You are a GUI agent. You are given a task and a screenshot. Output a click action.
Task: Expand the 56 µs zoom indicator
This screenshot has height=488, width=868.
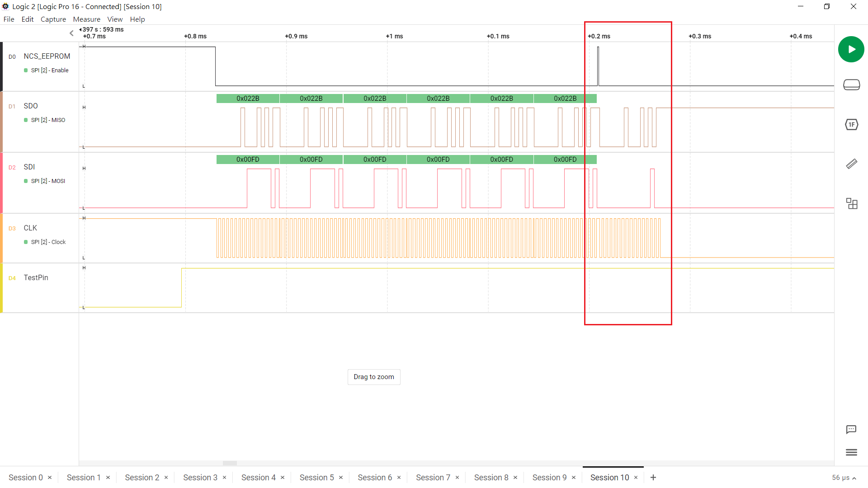844,478
